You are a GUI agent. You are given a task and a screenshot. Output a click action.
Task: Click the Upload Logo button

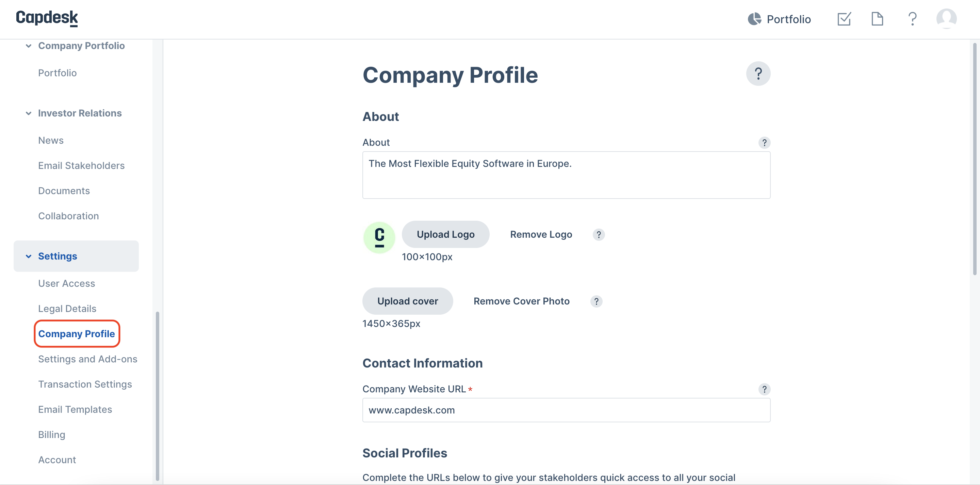pos(445,235)
